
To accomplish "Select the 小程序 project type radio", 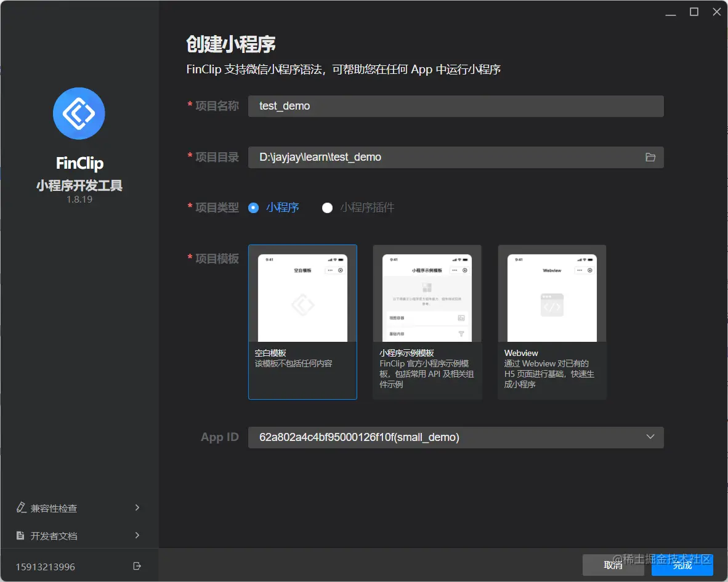I will pyautogui.click(x=254, y=208).
